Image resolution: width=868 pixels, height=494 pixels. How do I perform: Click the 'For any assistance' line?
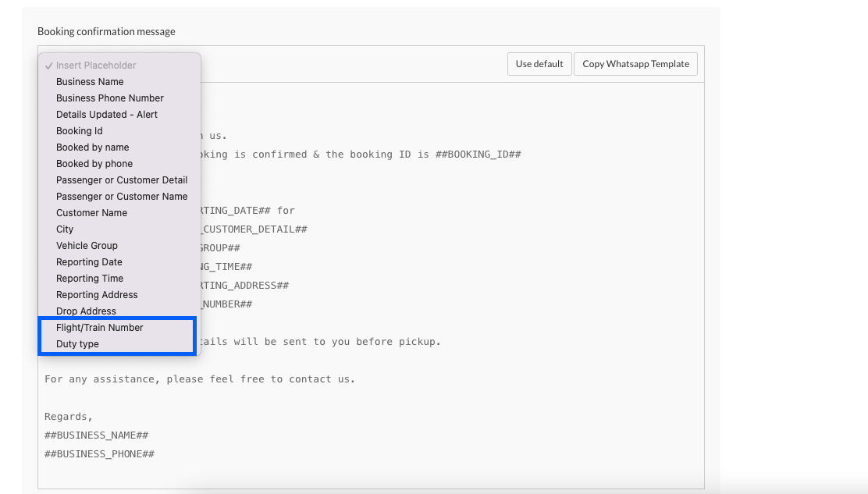pos(200,379)
